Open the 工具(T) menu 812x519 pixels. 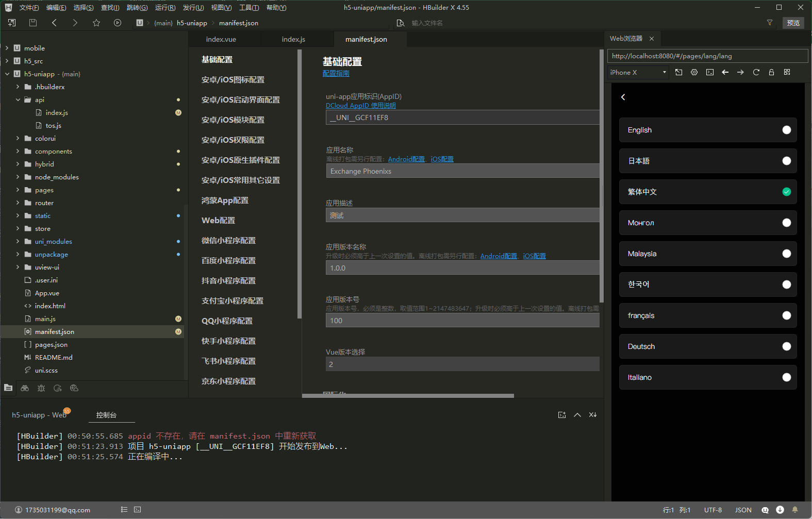(249, 7)
